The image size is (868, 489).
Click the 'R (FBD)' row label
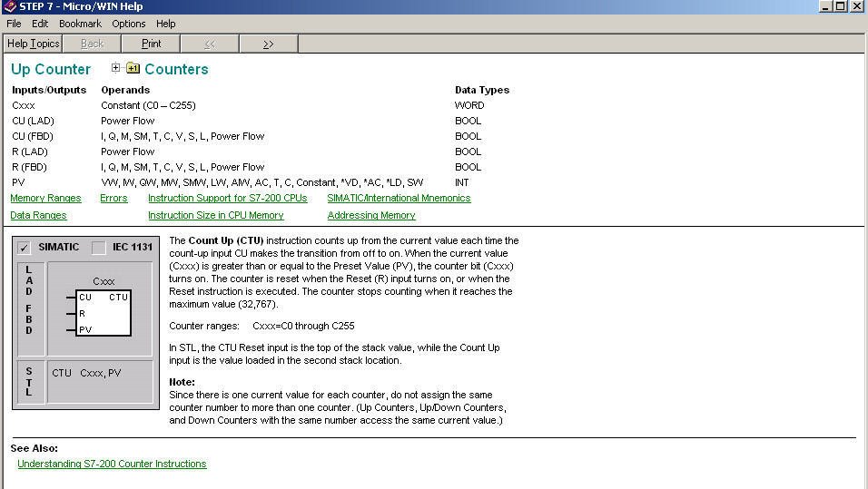29,167
